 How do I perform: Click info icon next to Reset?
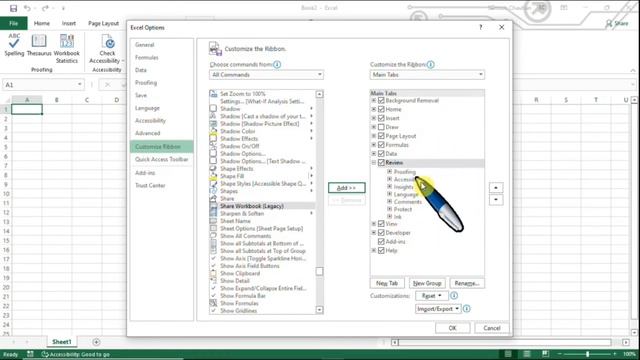point(454,296)
